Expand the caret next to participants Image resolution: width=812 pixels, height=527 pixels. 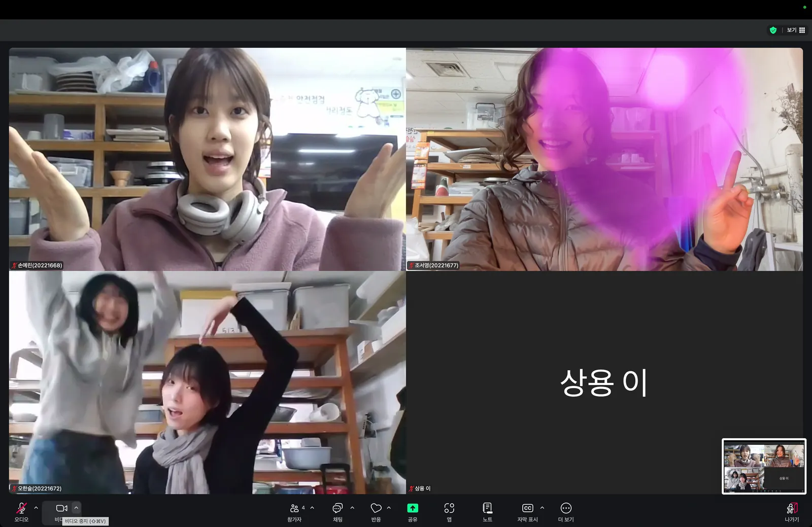(312, 508)
